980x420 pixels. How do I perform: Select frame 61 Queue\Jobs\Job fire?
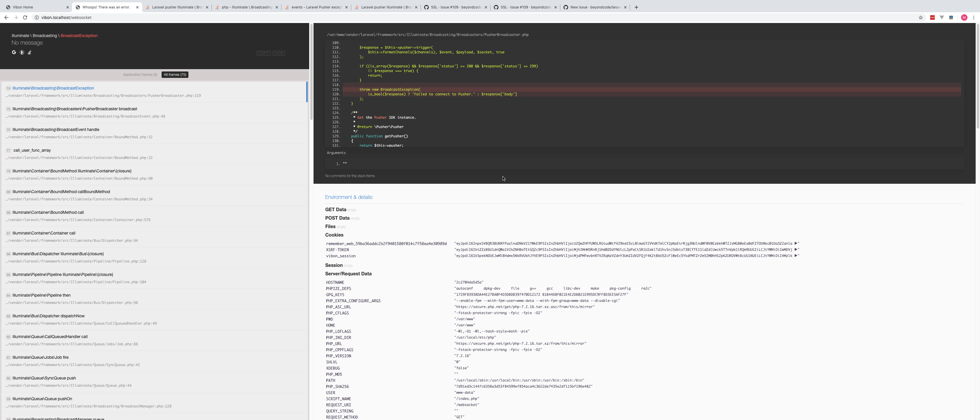154,361
